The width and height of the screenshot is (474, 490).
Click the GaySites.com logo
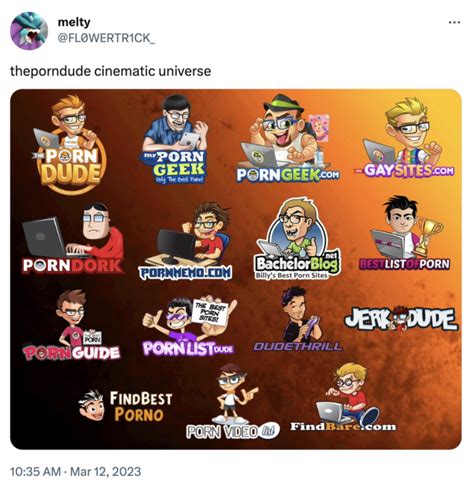coord(404,138)
